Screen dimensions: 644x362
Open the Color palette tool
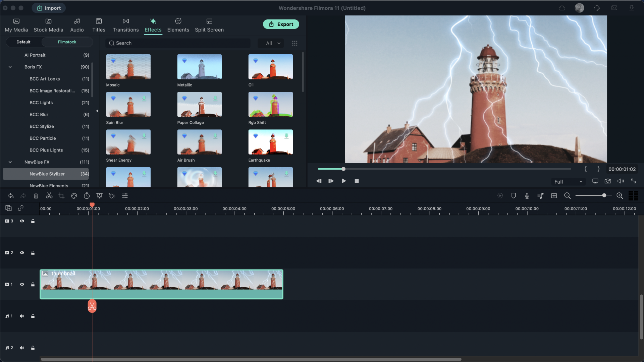(x=74, y=196)
